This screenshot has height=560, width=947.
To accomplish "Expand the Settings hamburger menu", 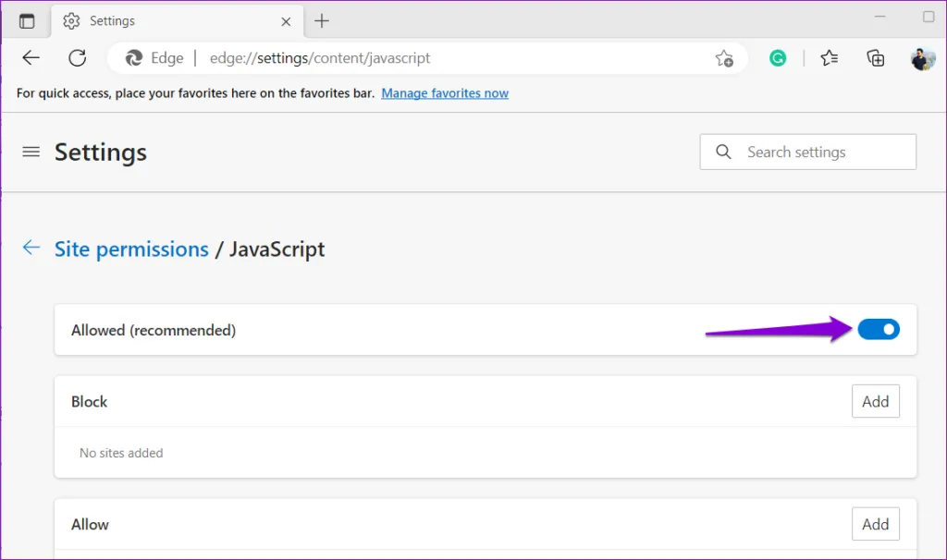I will point(31,152).
